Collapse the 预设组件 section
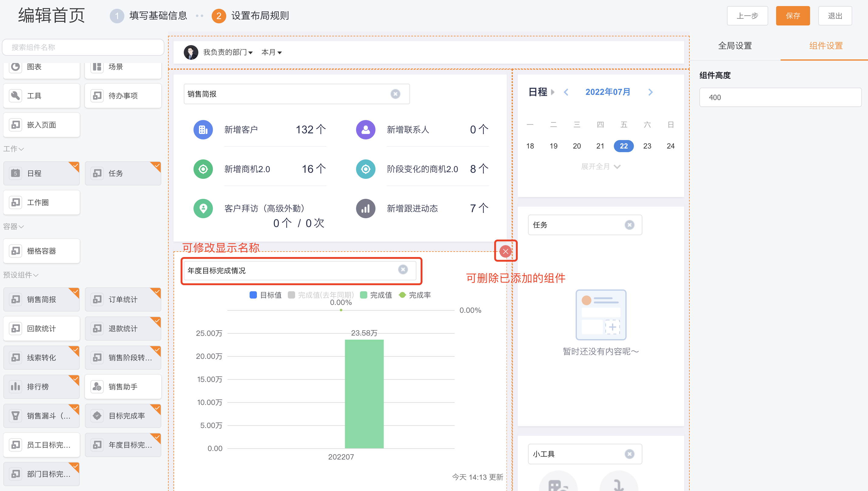The image size is (868, 491). tap(21, 275)
